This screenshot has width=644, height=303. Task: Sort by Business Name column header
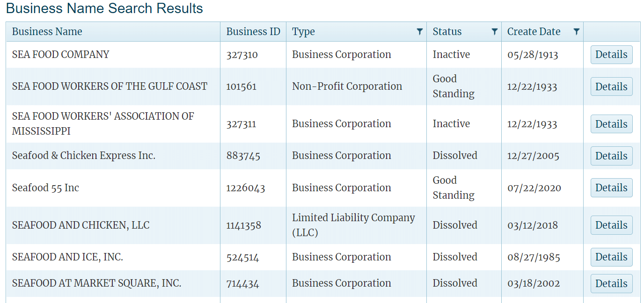(47, 32)
